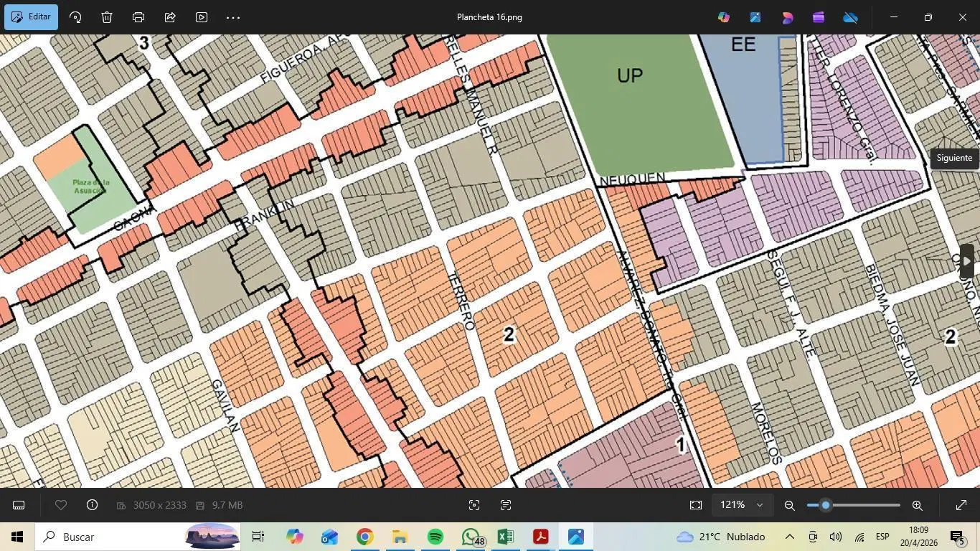Click the Buscar taskbar search box

click(x=138, y=537)
